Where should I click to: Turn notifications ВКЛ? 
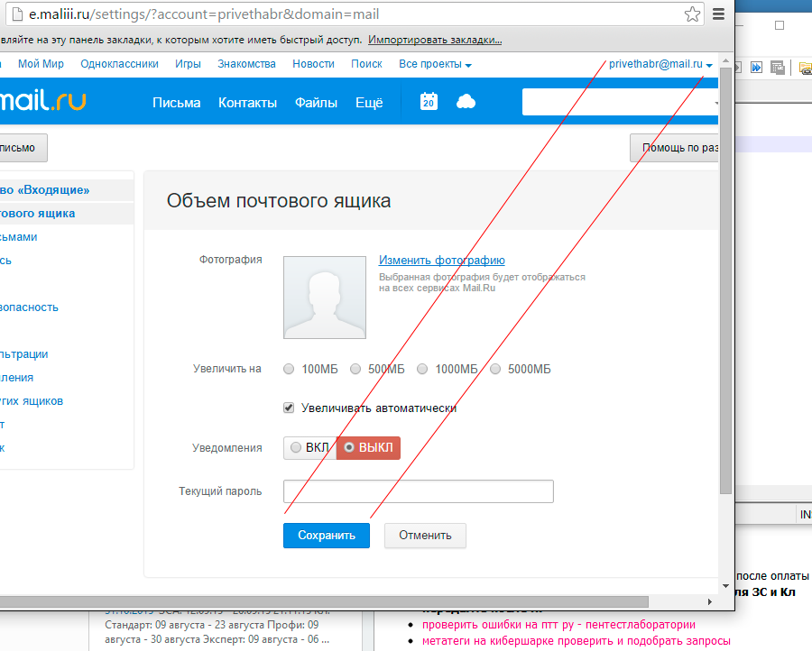pos(309,447)
